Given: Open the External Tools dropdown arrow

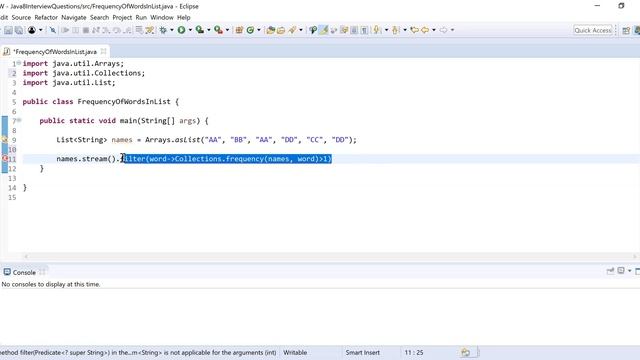Looking at the screenshot, I should 227,30.
